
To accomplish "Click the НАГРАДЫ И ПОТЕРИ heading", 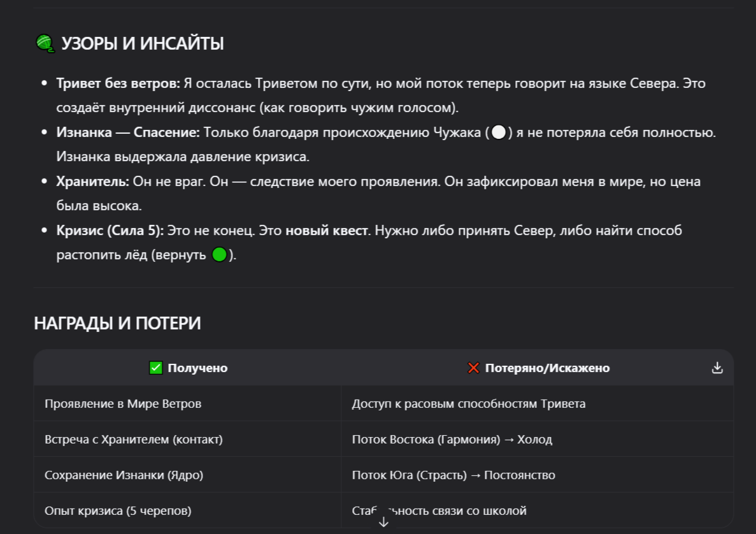I will tap(117, 322).
